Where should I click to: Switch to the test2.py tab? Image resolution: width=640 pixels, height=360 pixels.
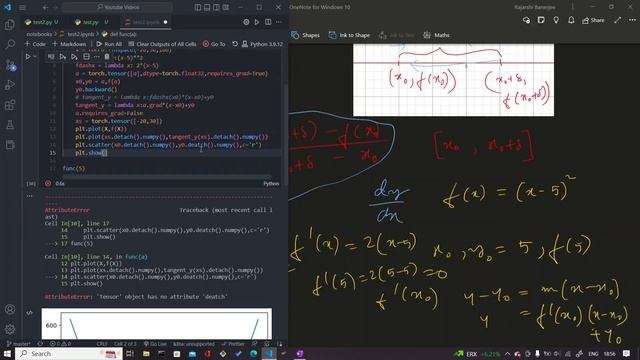tap(42, 22)
